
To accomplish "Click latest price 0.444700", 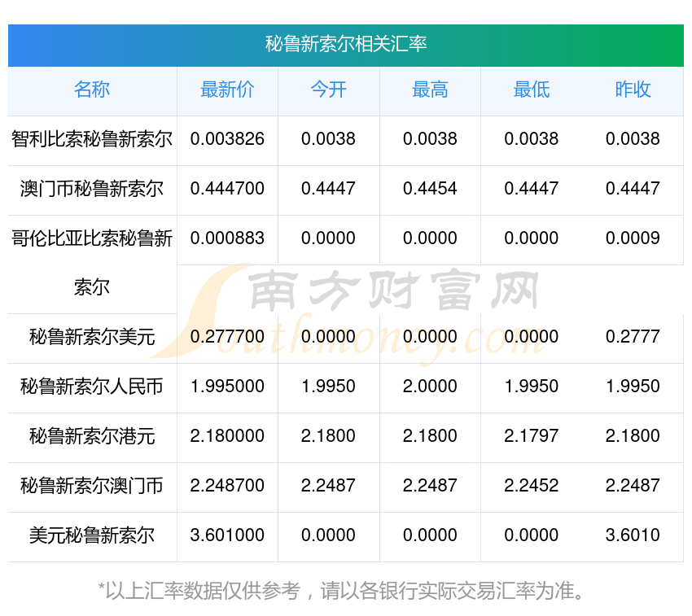I will 227,189.
